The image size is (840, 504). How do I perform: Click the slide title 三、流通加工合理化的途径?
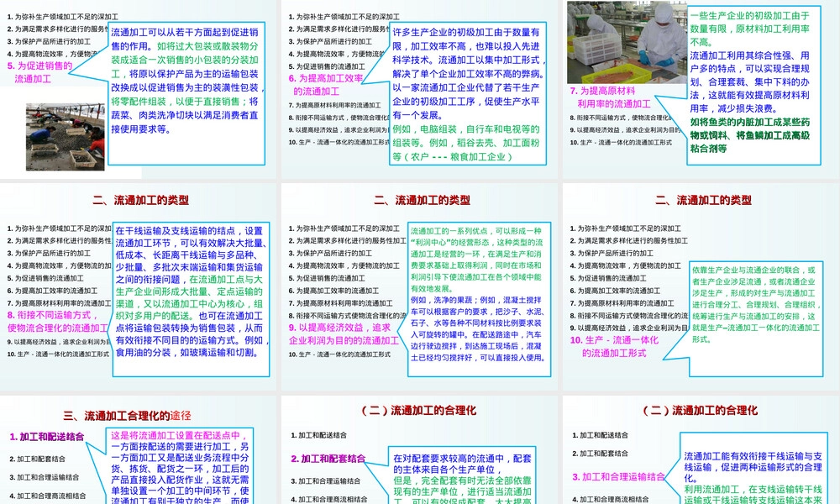128,416
